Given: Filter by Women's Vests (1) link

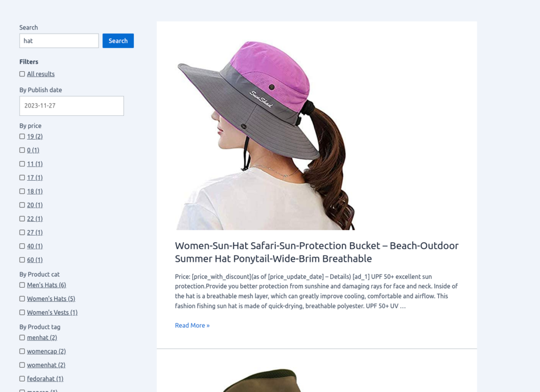Looking at the screenshot, I should (52, 312).
